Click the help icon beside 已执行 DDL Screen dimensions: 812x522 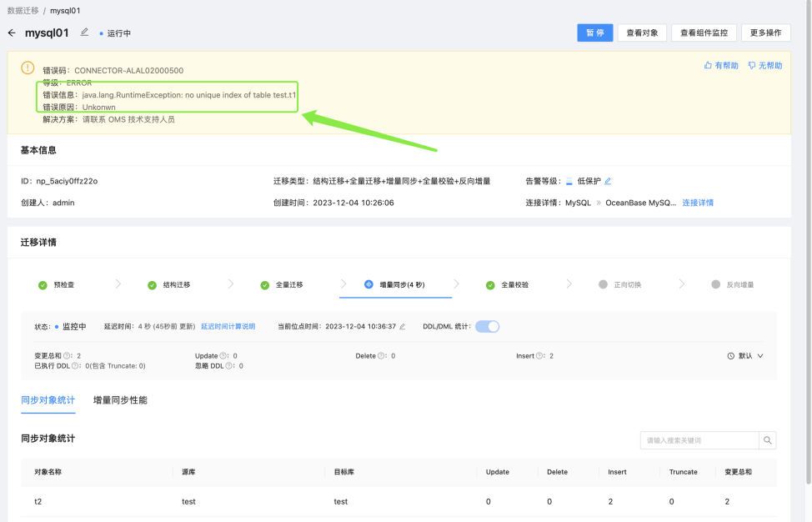(x=75, y=365)
